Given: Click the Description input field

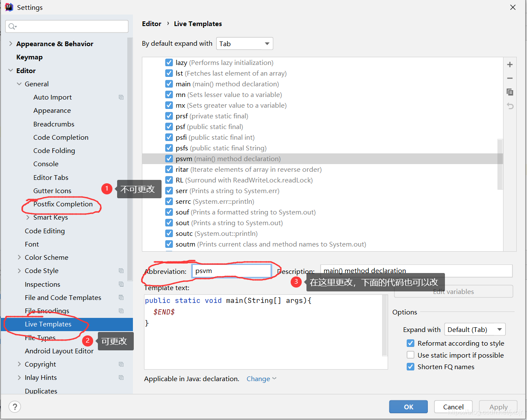Looking at the screenshot, I should 416,271.
